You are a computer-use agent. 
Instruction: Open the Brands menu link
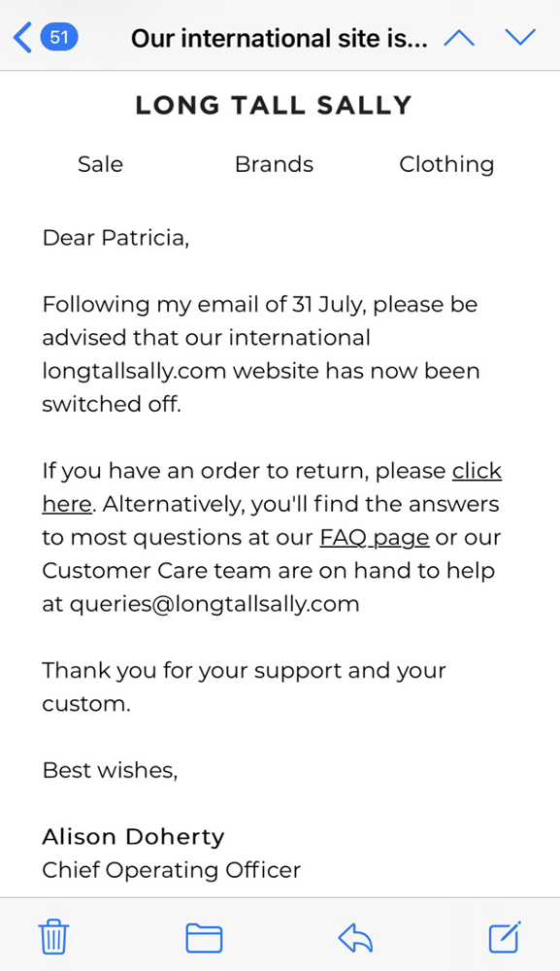pos(274,164)
